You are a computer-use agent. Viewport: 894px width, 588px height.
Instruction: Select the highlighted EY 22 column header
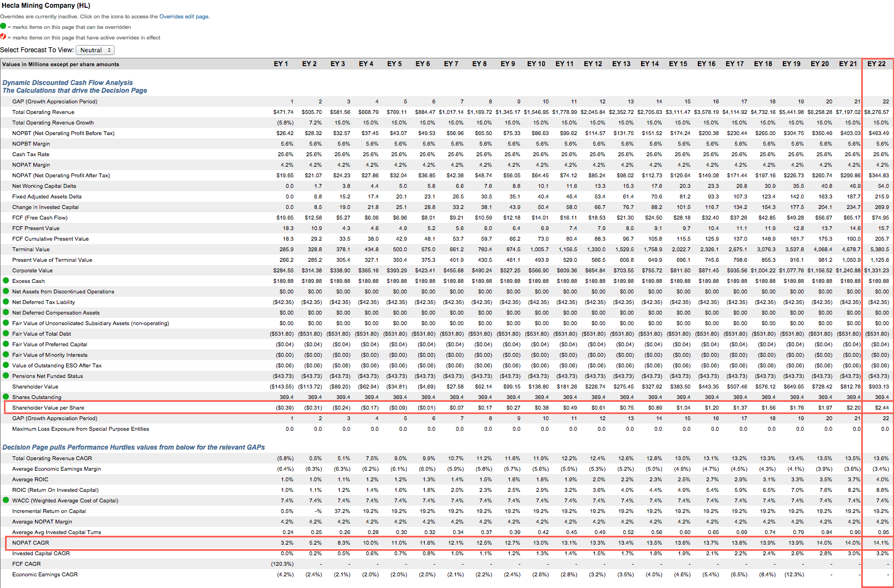876,63
